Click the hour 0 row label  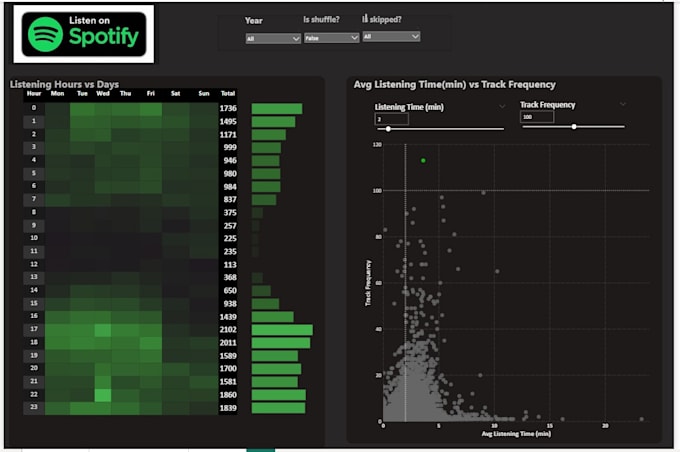[34, 108]
